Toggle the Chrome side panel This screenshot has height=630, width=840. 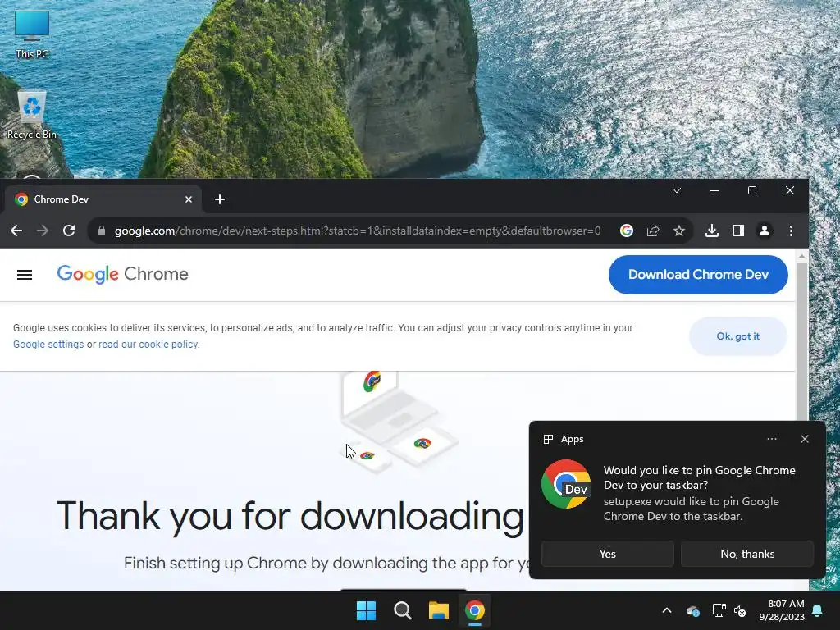738,231
